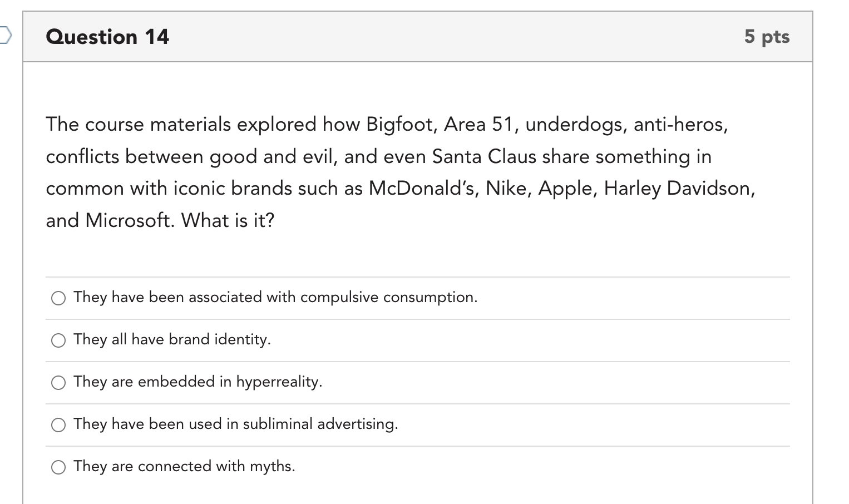Click the partially visible chevron beside question header
This screenshot has height=504, width=849.
[x=6, y=34]
